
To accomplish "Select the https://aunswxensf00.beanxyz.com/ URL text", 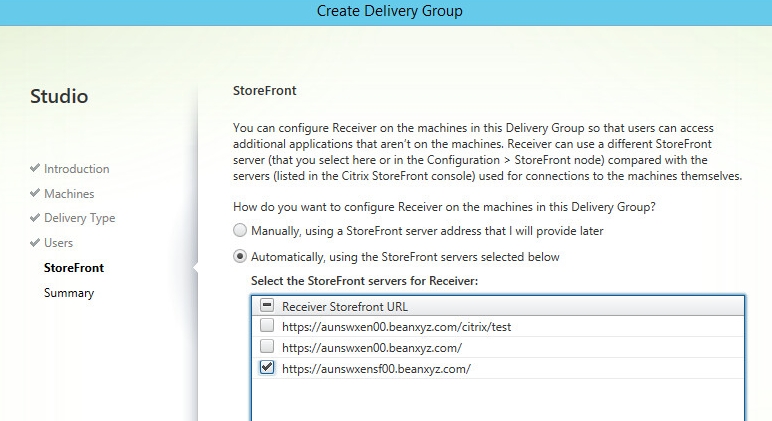I will [376, 369].
